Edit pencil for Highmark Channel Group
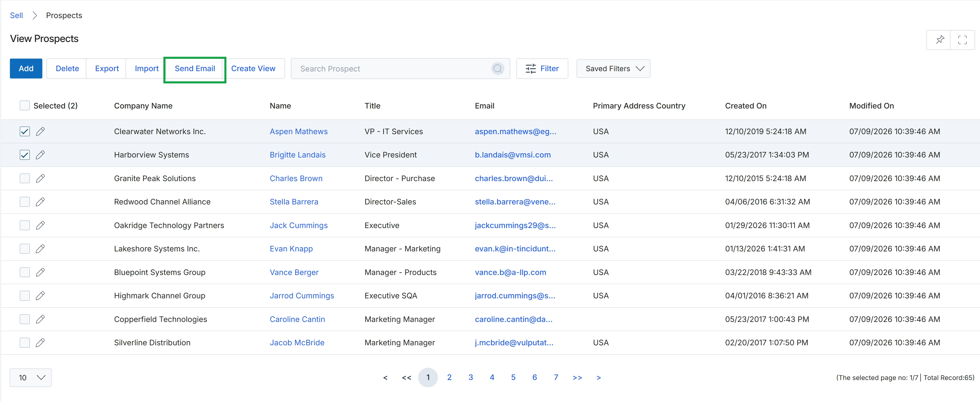Screen dimensions: 980x401 coord(40,296)
